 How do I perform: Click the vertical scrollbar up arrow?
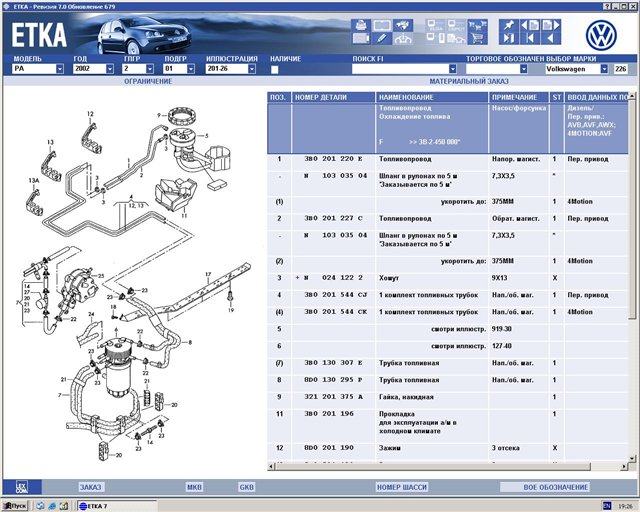point(632,96)
